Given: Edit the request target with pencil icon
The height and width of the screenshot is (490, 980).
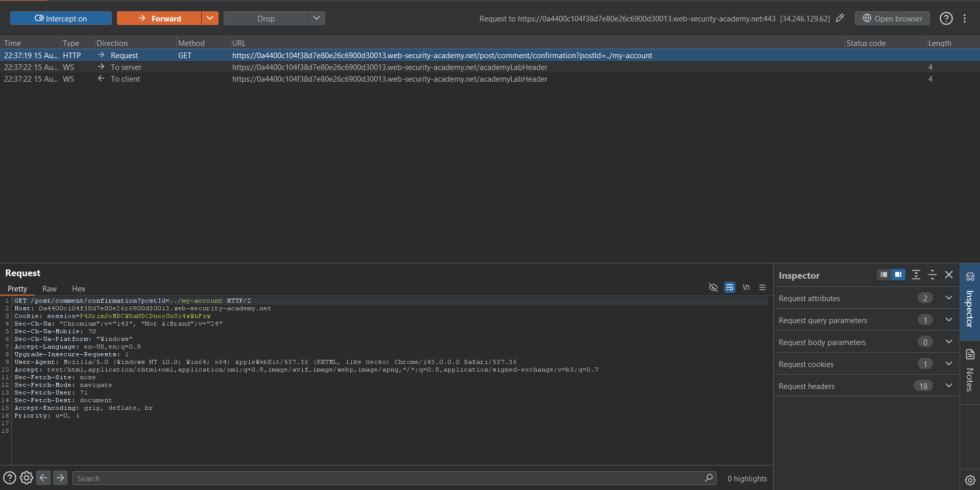Looking at the screenshot, I should 840,18.
